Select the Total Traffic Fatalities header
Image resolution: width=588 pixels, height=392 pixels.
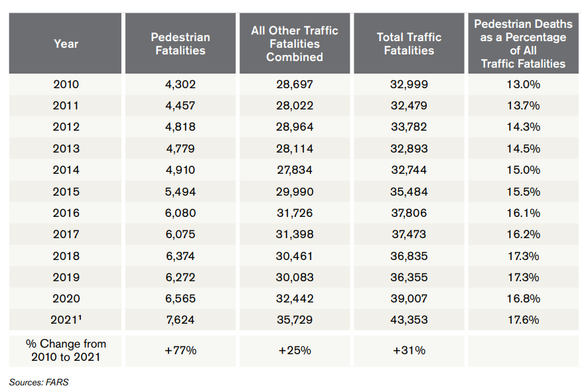(x=409, y=44)
